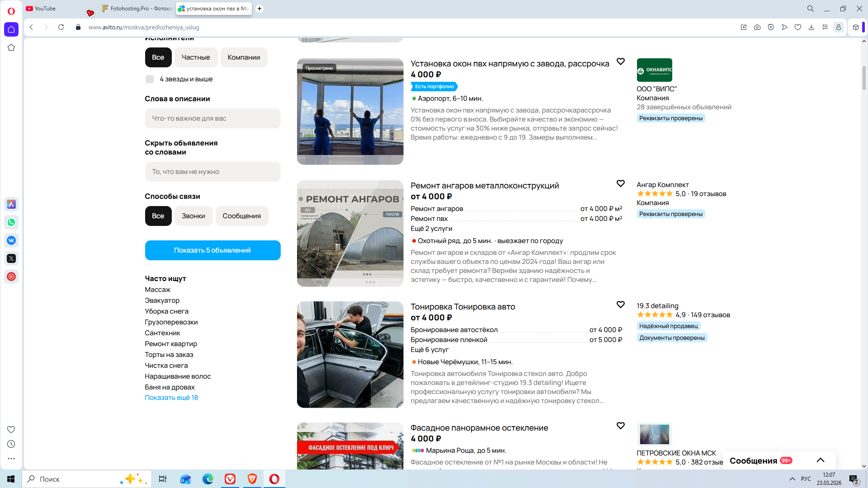Select Частные performers filter
This screenshot has width=868, height=488.
coord(196,57)
